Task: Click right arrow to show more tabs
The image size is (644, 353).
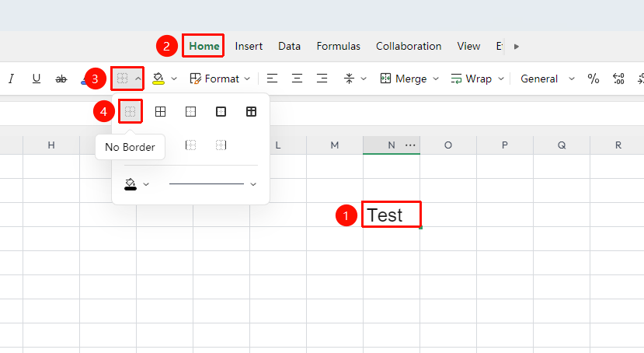Action: click(517, 47)
